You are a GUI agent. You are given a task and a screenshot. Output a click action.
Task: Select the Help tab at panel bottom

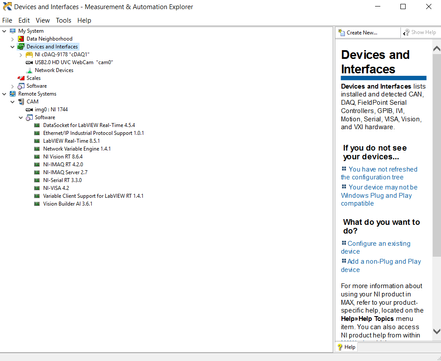pyautogui.click(x=346, y=347)
